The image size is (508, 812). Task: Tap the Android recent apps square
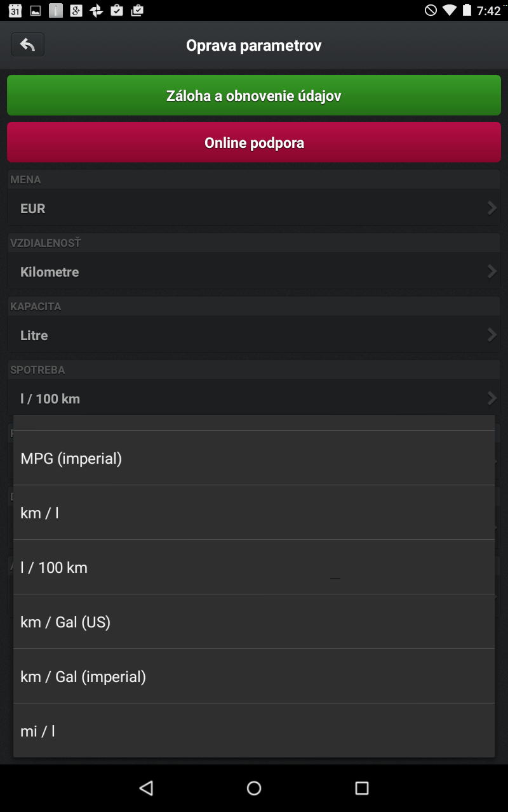coord(362,788)
